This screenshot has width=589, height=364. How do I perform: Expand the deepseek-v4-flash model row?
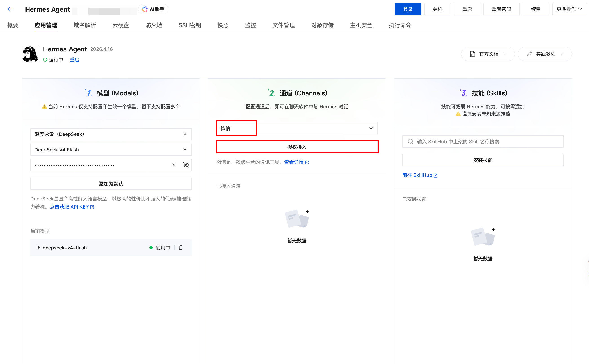click(x=38, y=247)
